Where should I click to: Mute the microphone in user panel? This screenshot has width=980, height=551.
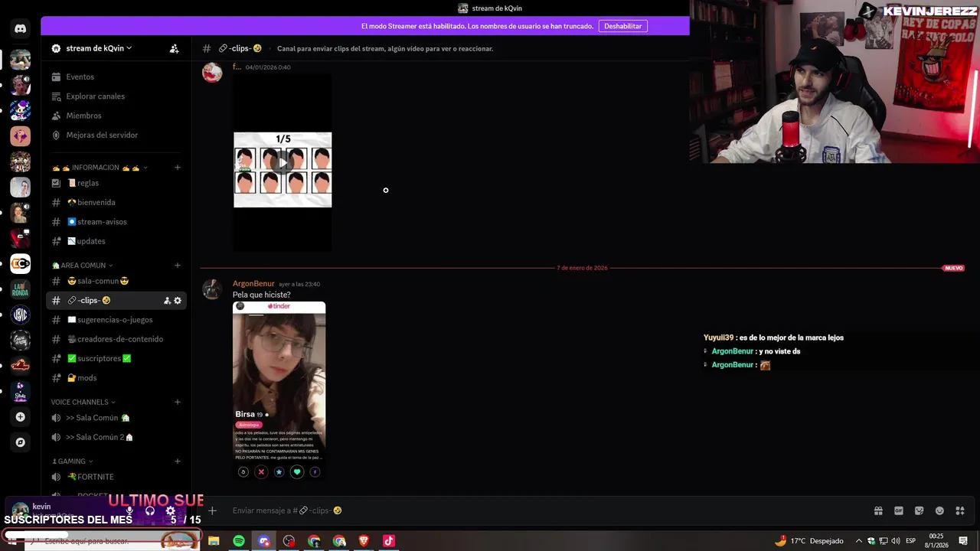[x=129, y=510]
